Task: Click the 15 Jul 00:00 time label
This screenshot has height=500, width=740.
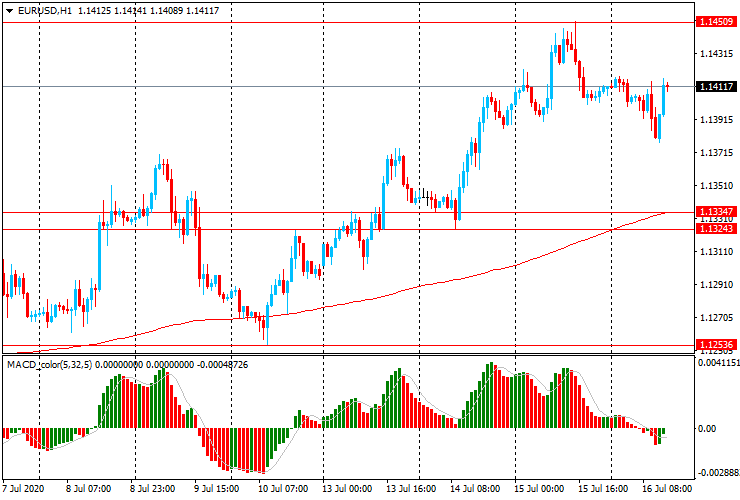Action: tap(538, 488)
